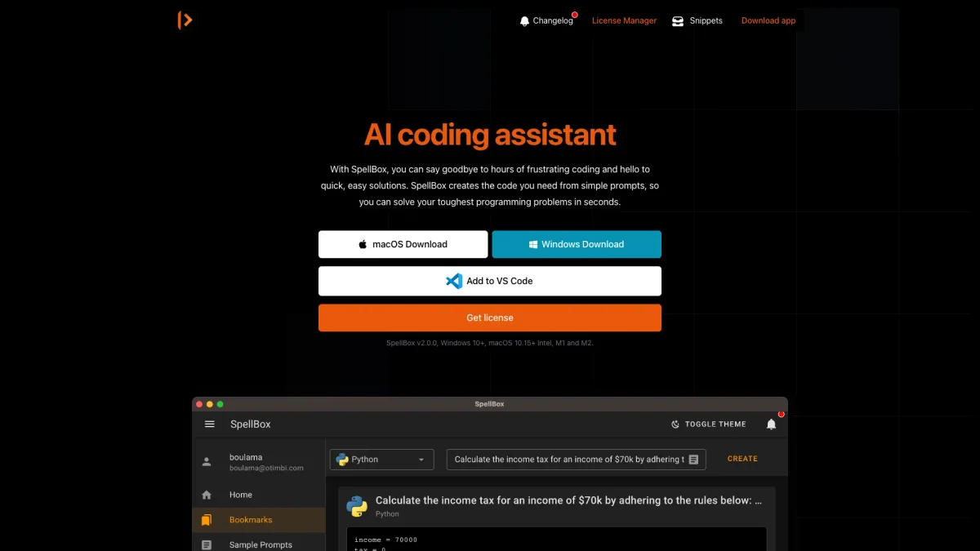Click the Bookmarks icon in sidebar
This screenshot has width=980, height=551.
[x=207, y=520]
